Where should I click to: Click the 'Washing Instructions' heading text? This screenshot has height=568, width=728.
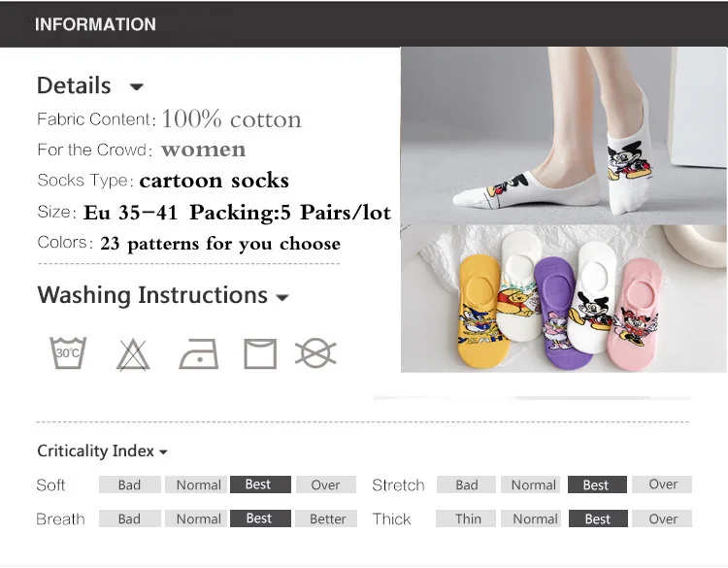tap(152, 295)
